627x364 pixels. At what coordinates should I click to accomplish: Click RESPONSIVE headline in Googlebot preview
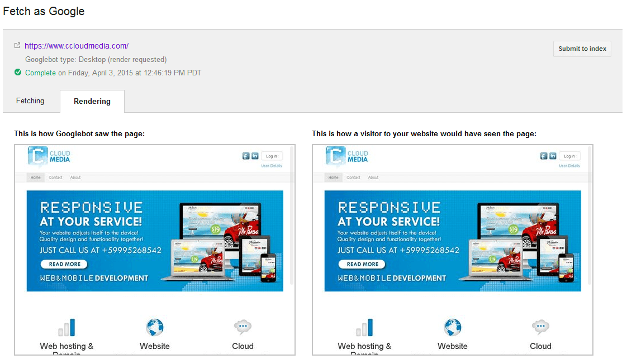coord(91,207)
